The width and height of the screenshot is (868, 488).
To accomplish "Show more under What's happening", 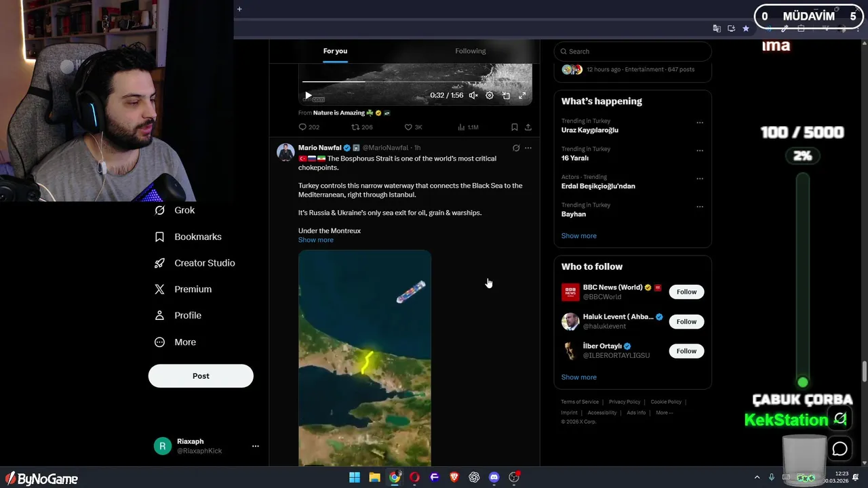I will (579, 236).
